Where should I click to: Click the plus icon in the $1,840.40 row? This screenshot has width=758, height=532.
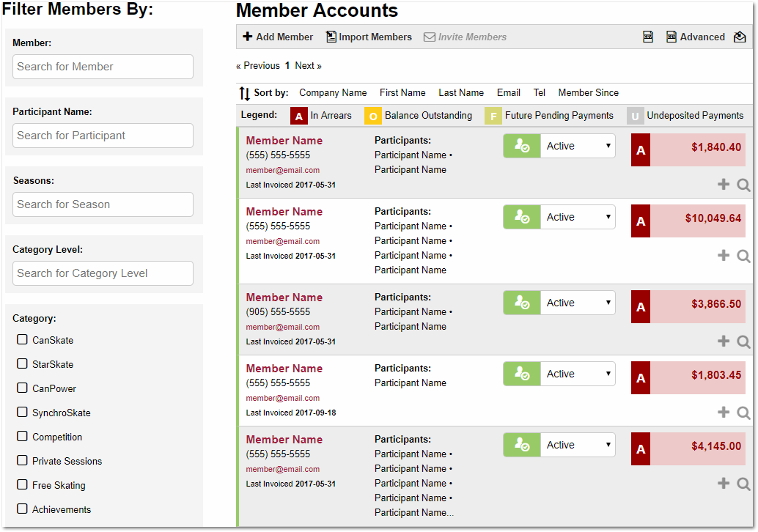click(x=724, y=184)
